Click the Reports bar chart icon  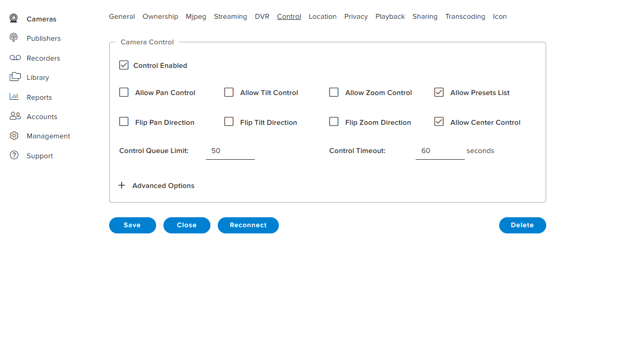[14, 97]
